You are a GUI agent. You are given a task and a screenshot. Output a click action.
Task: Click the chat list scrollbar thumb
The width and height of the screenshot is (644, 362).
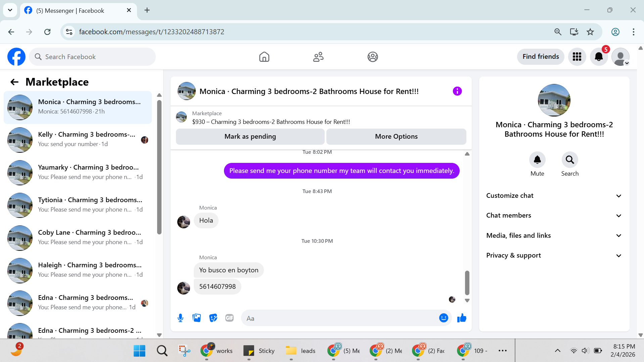tap(159, 167)
